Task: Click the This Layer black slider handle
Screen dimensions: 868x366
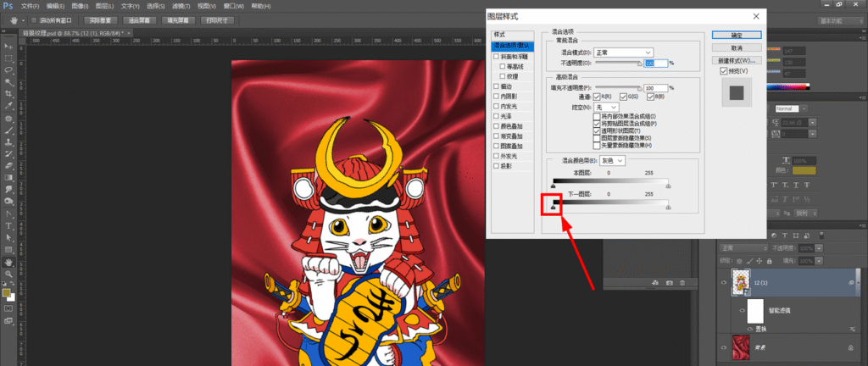Action: point(553,187)
